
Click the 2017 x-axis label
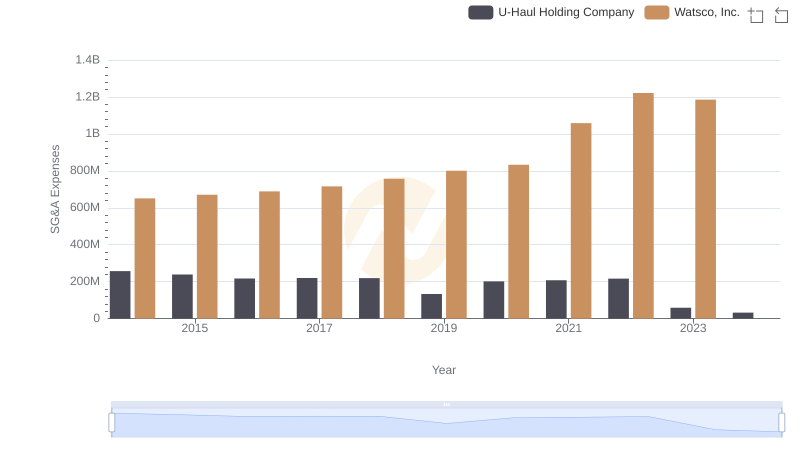[319, 328]
